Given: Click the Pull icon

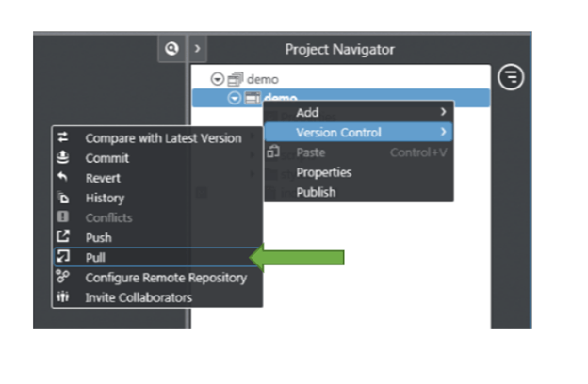Looking at the screenshot, I should pos(63,257).
